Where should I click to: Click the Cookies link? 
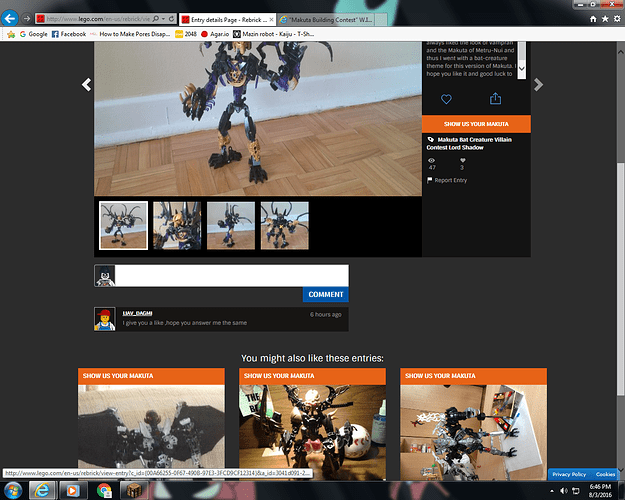(x=605, y=474)
